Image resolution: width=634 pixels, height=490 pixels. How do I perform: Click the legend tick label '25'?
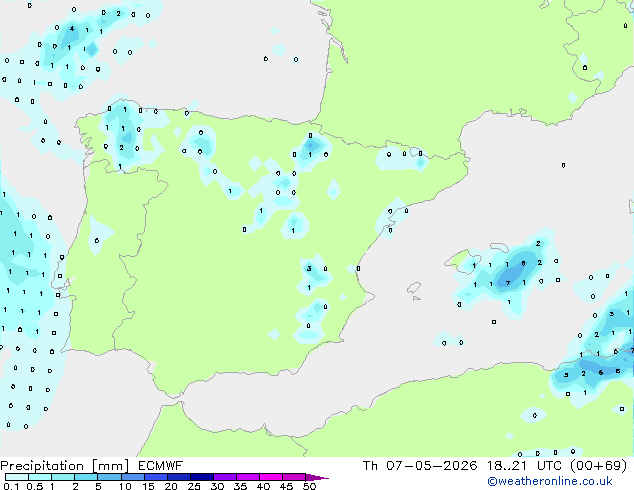[x=194, y=486]
